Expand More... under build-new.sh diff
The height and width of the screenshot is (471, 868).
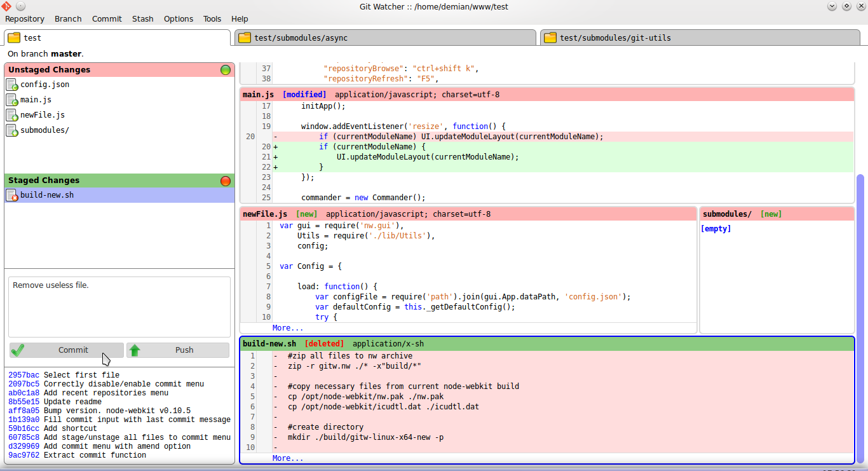tap(288, 458)
